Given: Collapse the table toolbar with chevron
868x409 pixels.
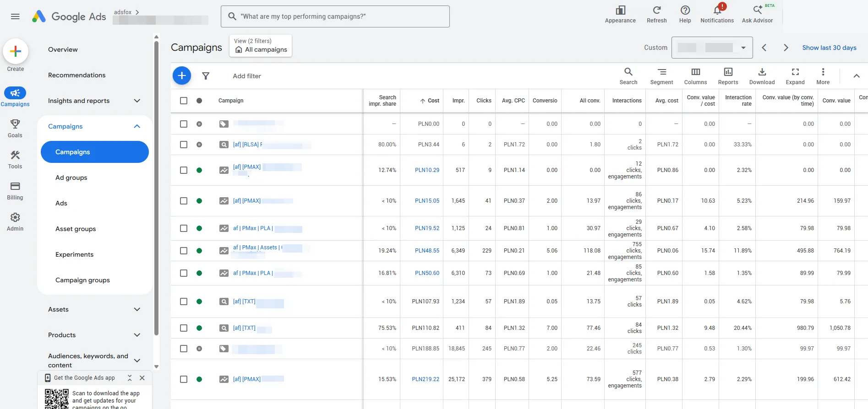Looking at the screenshot, I should coord(856,76).
